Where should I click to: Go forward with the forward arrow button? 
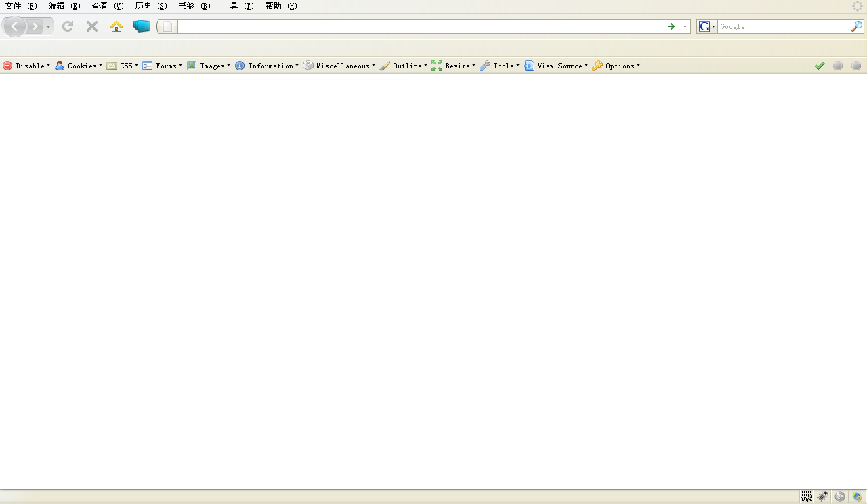click(35, 26)
